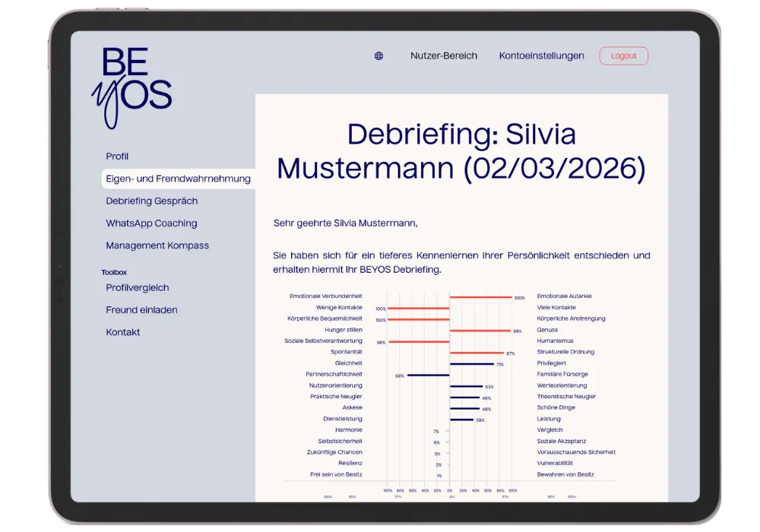Click the Toolbox section label

coord(114,272)
